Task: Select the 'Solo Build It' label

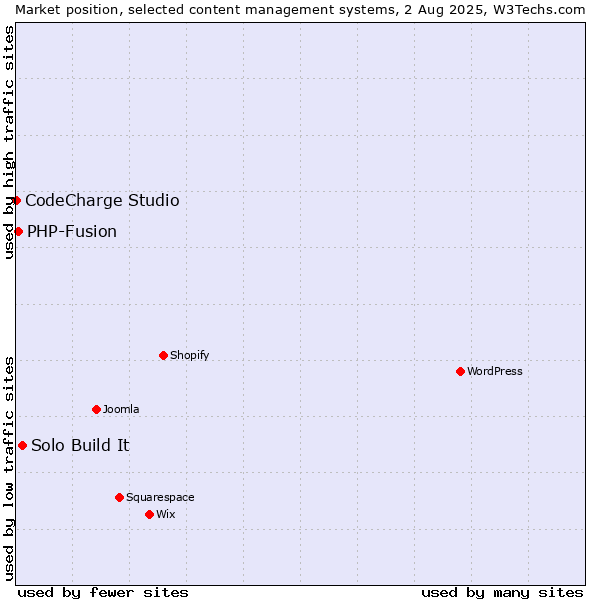Action: coord(80,445)
